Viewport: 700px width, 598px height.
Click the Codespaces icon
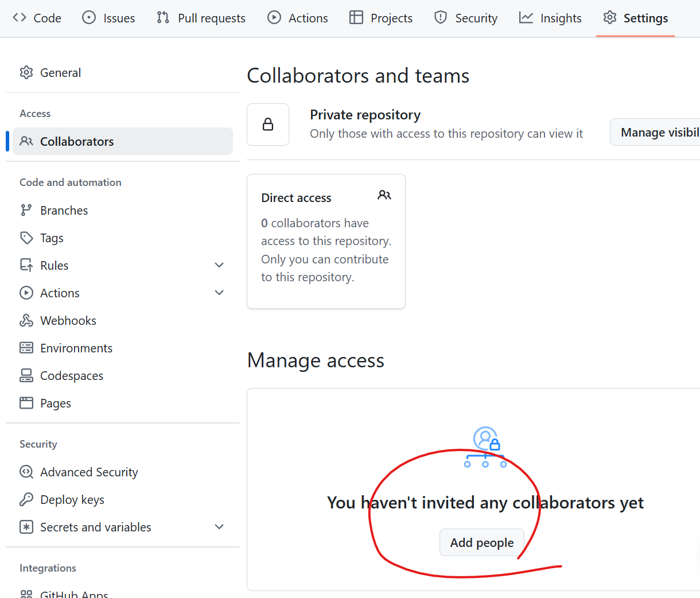point(26,375)
